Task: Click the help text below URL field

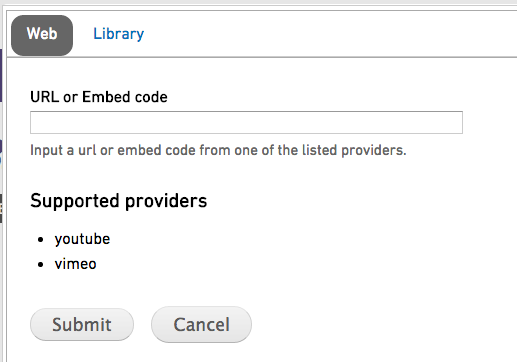Action: tap(218, 150)
